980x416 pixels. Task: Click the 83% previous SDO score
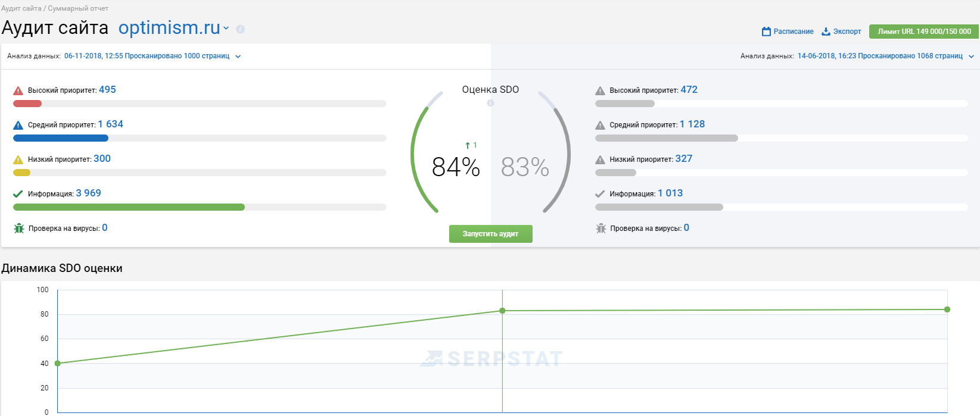(525, 167)
